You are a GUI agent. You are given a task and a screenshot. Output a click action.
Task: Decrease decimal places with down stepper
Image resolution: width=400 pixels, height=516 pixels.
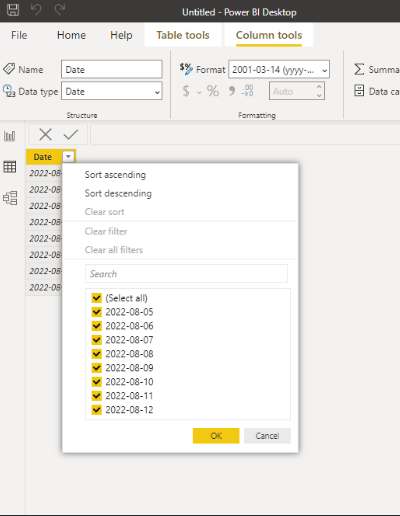(x=319, y=95)
